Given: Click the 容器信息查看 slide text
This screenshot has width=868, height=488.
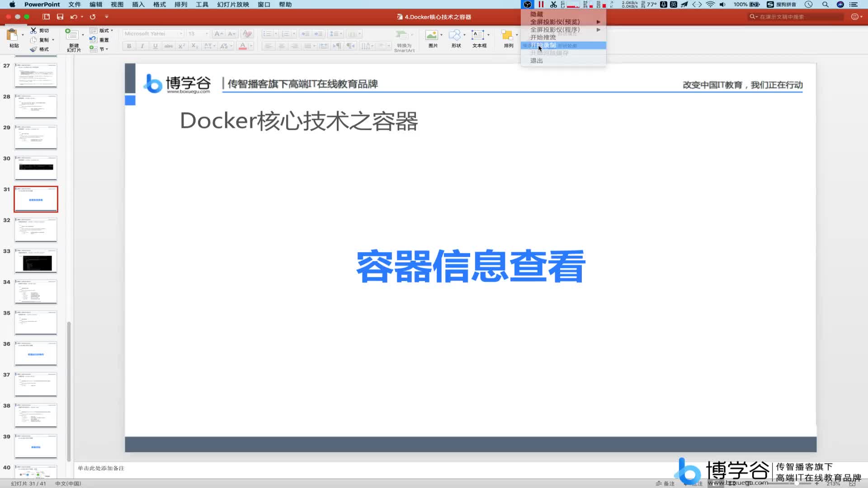Looking at the screenshot, I should [471, 266].
